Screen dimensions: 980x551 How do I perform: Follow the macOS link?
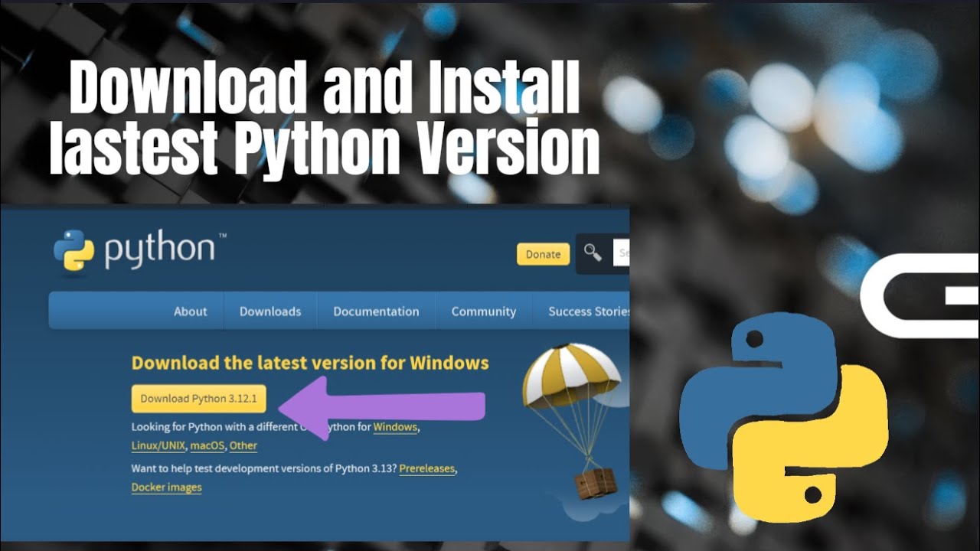pyautogui.click(x=207, y=445)
